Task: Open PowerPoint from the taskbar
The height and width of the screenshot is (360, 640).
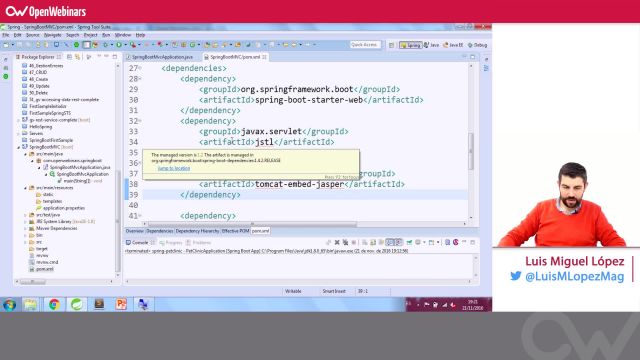Action: (121, 304)
